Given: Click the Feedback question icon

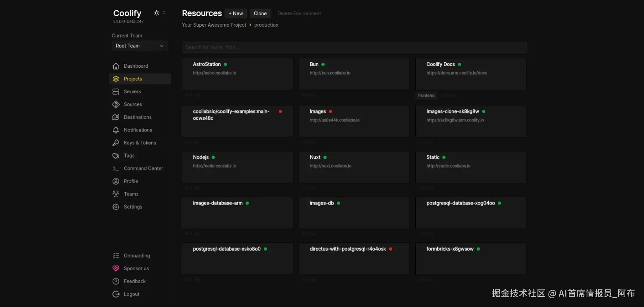Looking at the screenshot, I should click(x=116, y=281).
